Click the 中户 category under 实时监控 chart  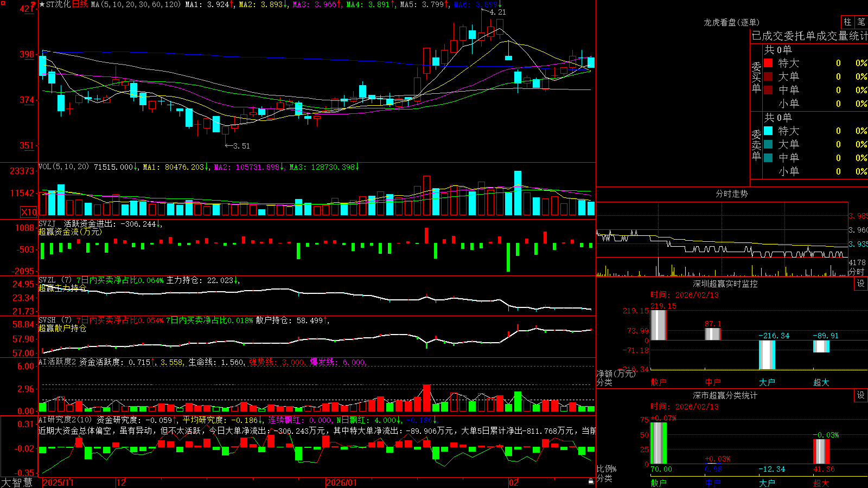point(713,382)
